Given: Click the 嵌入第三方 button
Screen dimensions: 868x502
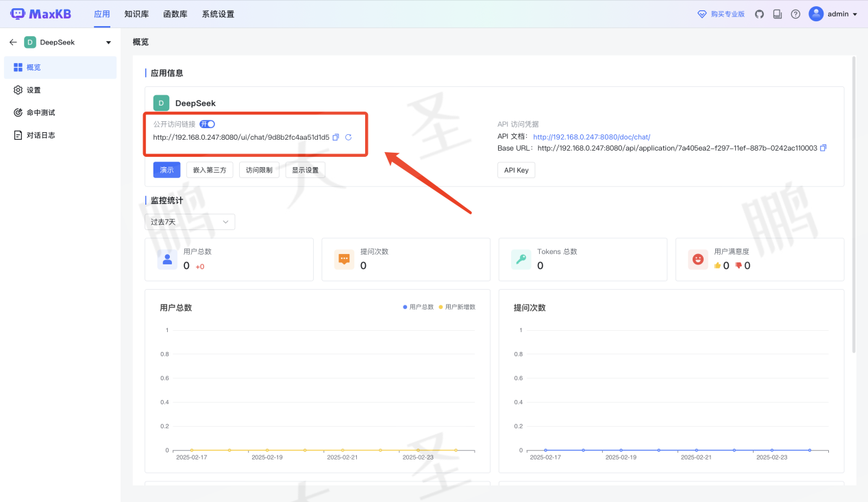Looking at the screenshot, I should click(x=210, y=170).
